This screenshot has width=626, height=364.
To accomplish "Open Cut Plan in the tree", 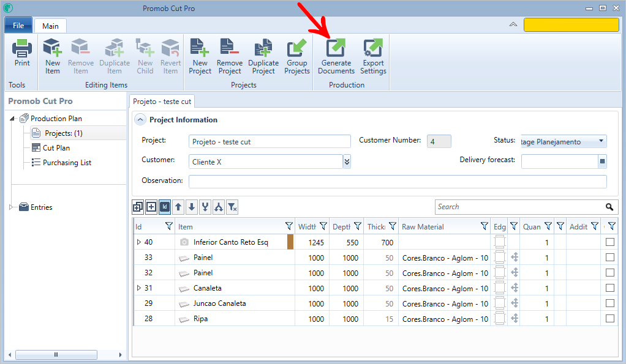I will [x=56, y=148].
